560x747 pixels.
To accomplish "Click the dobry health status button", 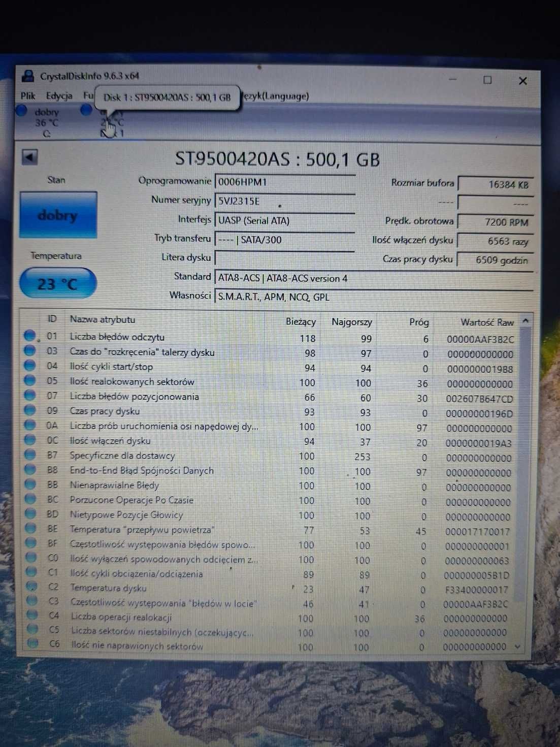I will 58,215.
